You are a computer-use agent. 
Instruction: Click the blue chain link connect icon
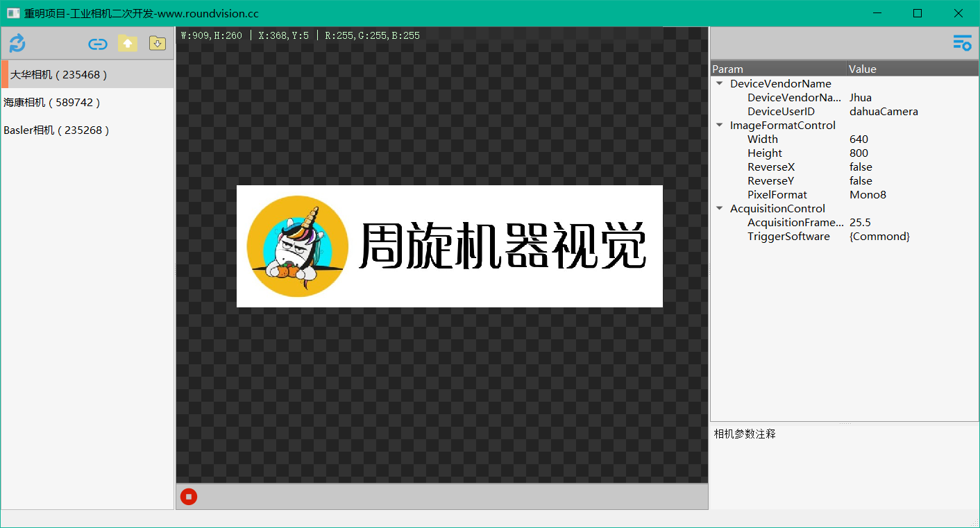tap(97, 43)
